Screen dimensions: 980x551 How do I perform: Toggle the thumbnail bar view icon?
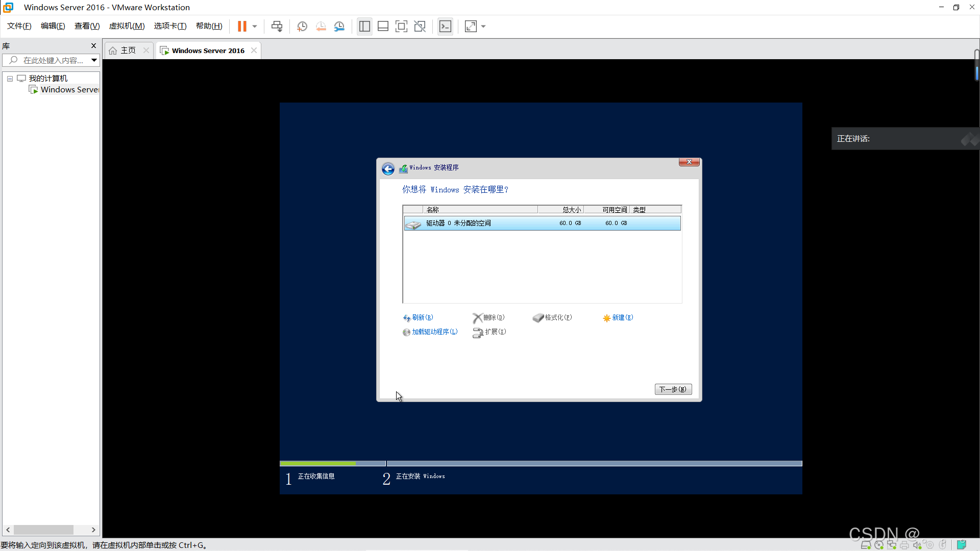383,27
